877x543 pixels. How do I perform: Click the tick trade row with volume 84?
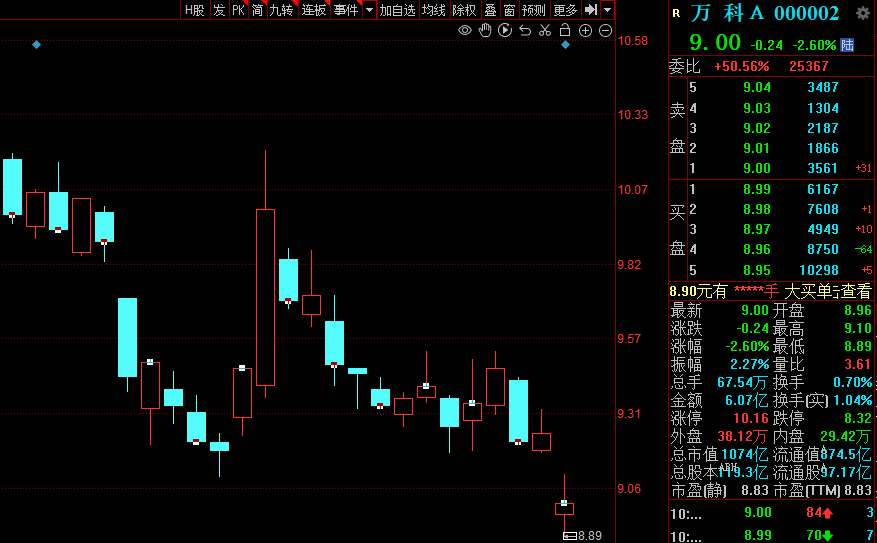(x=772, y=513)
